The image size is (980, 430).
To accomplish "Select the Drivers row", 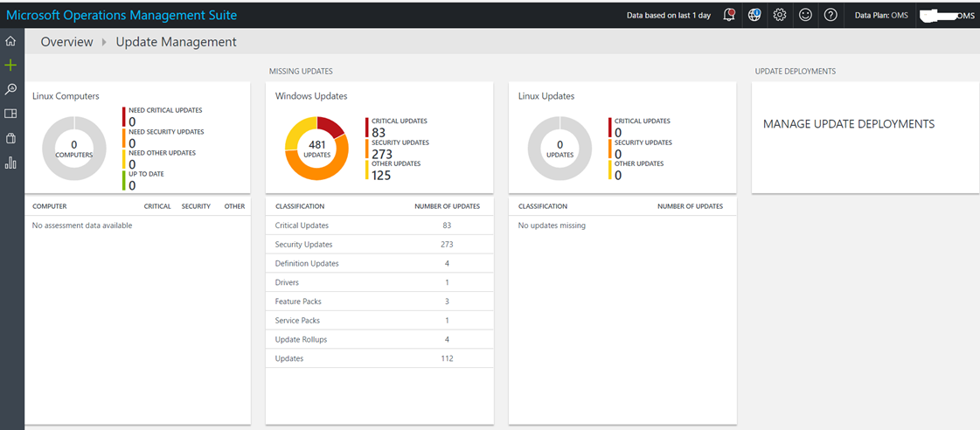I will click(x=379, y=282).
